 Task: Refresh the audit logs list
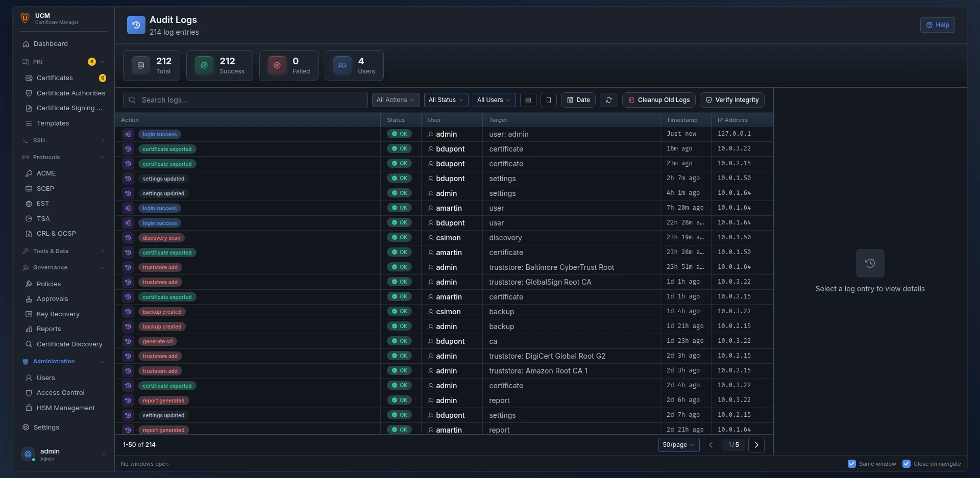(x=609, y=100)
